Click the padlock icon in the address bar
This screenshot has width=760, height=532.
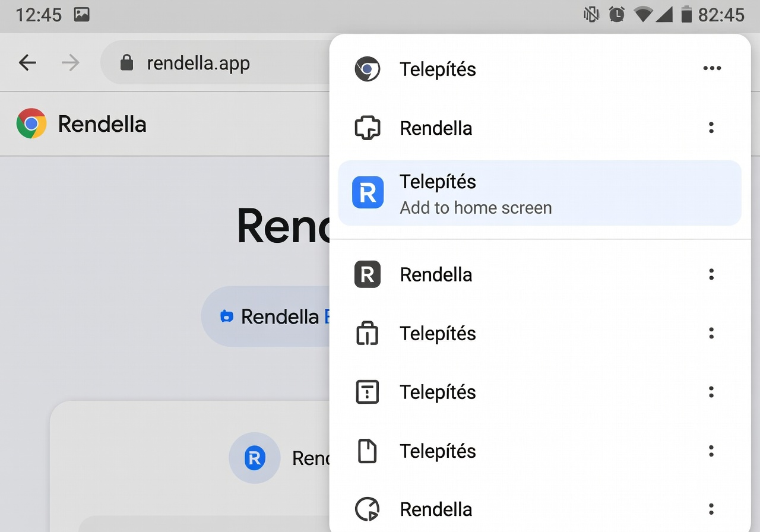[126, 62]
